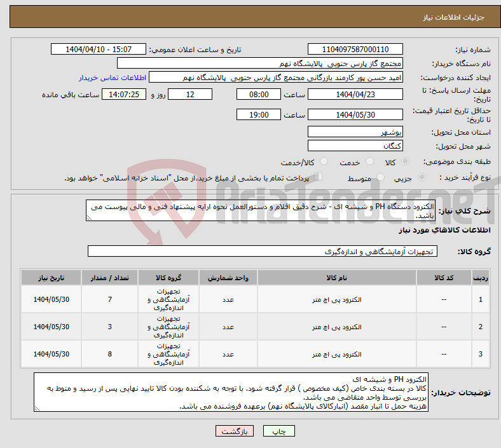Click الکترود پی اچ متر in row 1
501x448 pixels.
click(x=337, y=299)
